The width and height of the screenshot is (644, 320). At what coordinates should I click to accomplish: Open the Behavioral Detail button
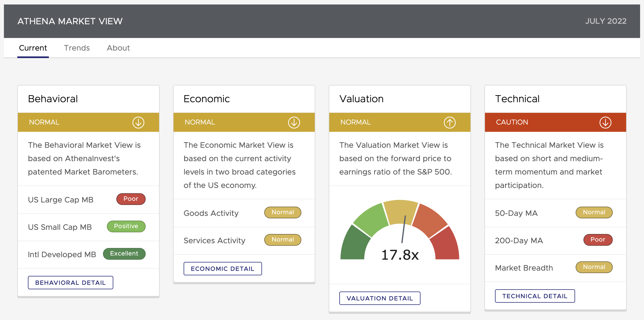pyautogui.click(x=71, y=283)
